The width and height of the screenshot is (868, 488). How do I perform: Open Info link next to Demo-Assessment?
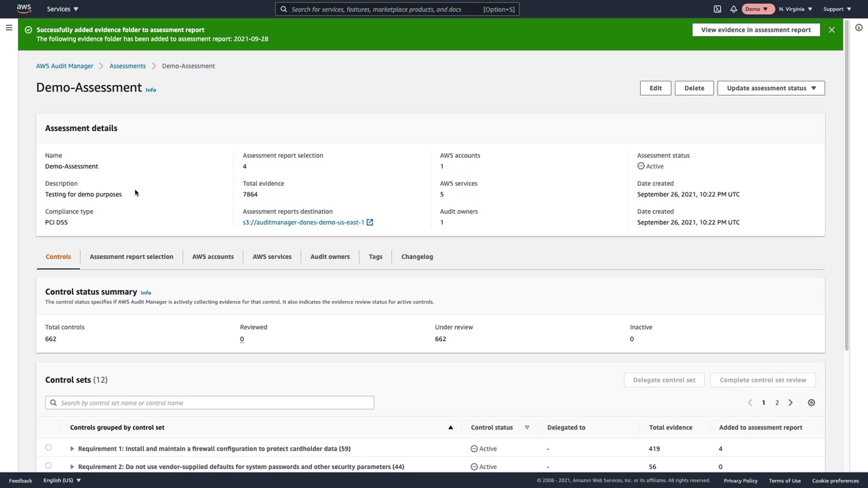tap(151, 89)
